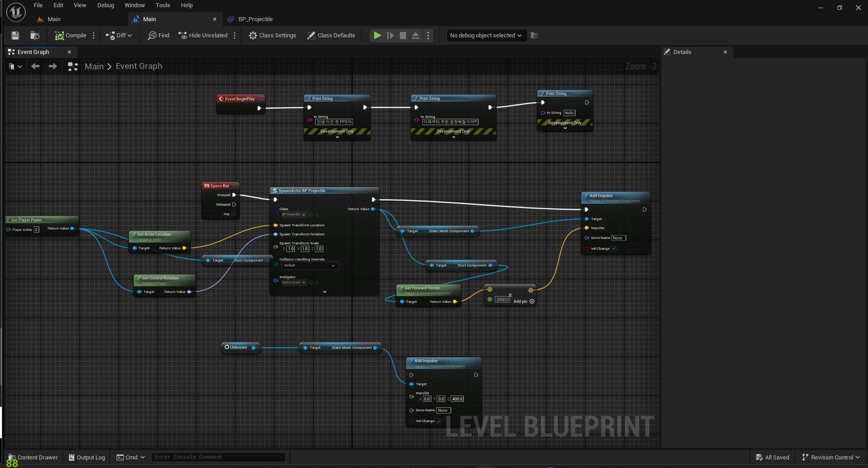868x468 pixels.
Task: Open the Revision Control menu
Action: (831, 457)
